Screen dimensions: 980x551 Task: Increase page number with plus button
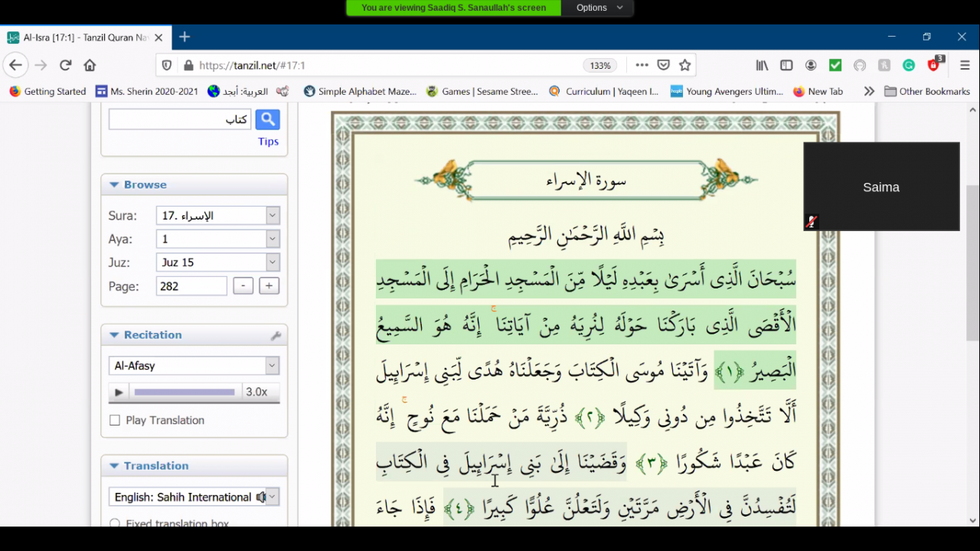coord(269,286)
